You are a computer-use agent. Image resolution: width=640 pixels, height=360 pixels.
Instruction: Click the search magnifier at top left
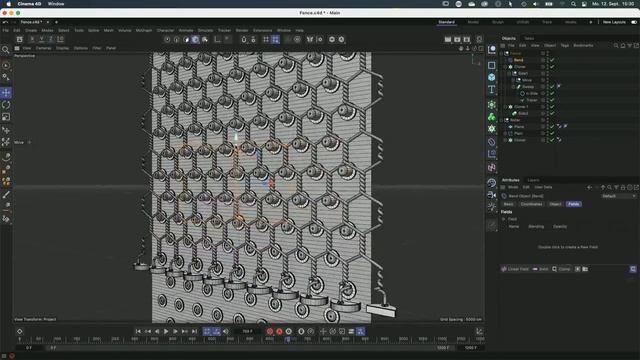pos(6,50)
